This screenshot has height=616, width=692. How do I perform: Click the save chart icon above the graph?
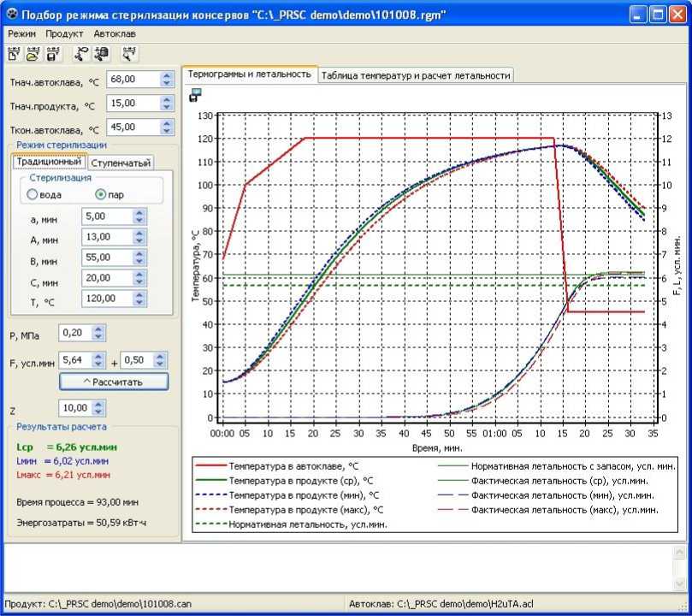[195, 96]
